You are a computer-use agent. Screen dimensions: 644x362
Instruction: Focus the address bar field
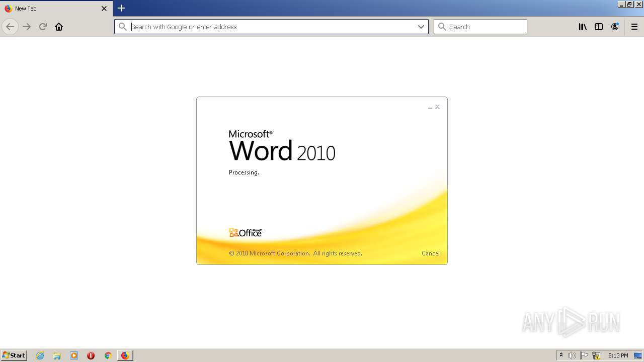point(271,27)
